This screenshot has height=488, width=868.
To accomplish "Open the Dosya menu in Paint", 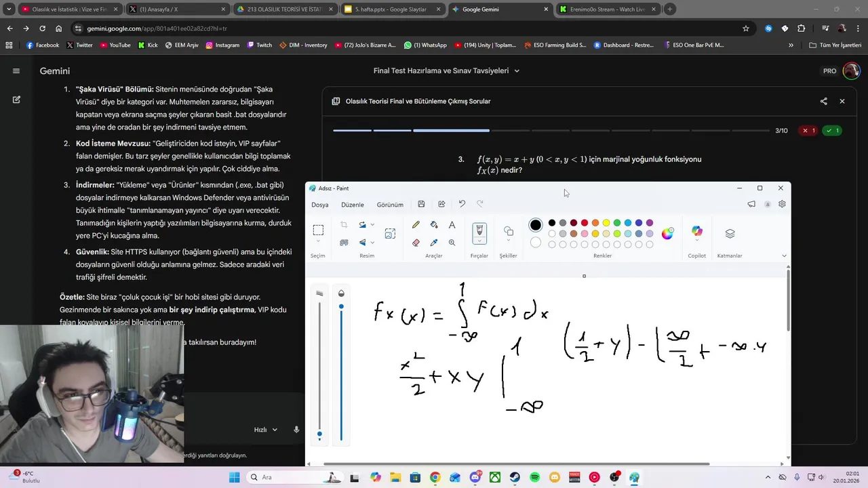I will point(319,205).
